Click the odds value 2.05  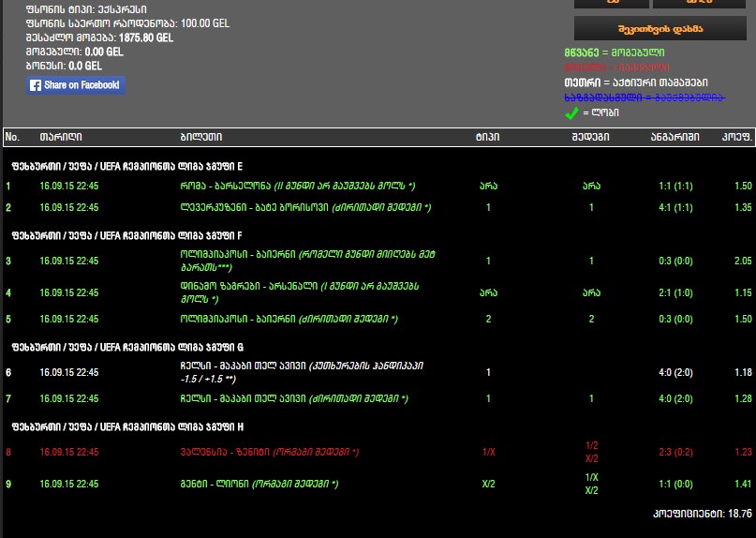(743, 262)
